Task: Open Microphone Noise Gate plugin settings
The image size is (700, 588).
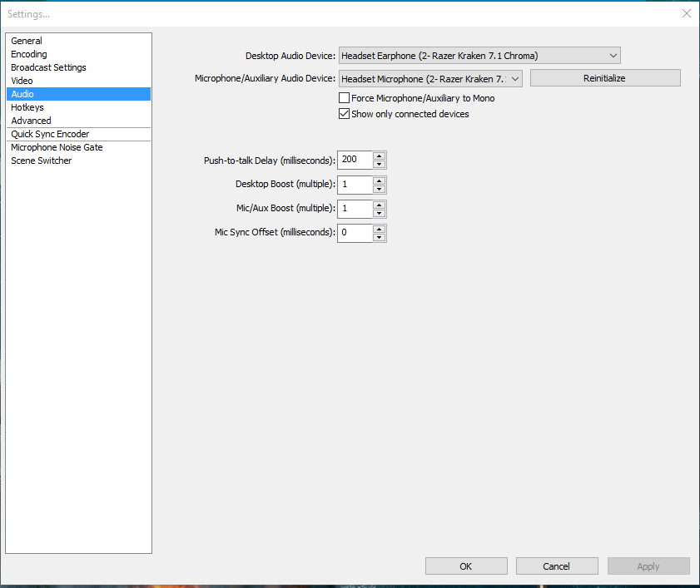Action: coord(78,147)
